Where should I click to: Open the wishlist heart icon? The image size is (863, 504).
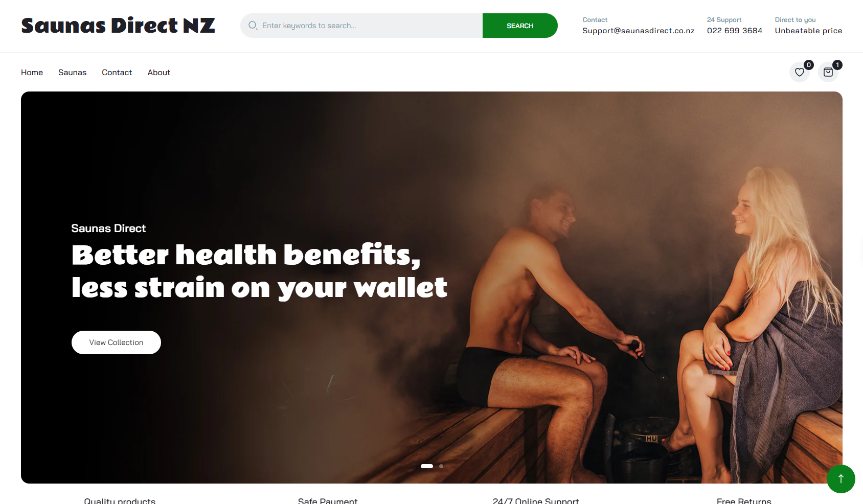(x=800, y=72)
